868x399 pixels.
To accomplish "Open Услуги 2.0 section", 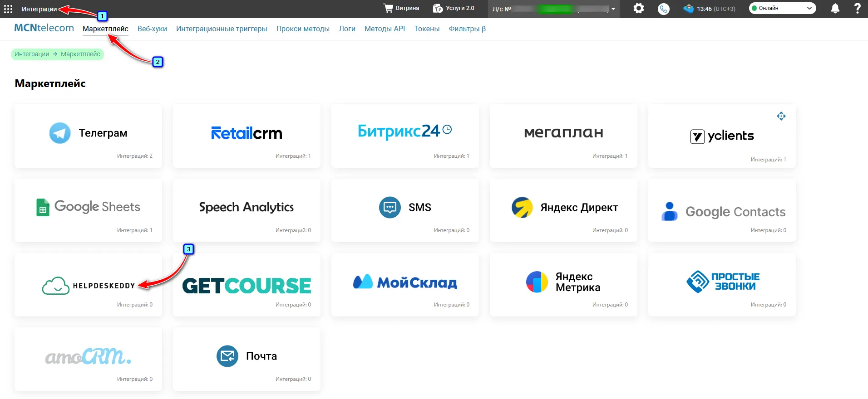I will click(x=454, y=8).
